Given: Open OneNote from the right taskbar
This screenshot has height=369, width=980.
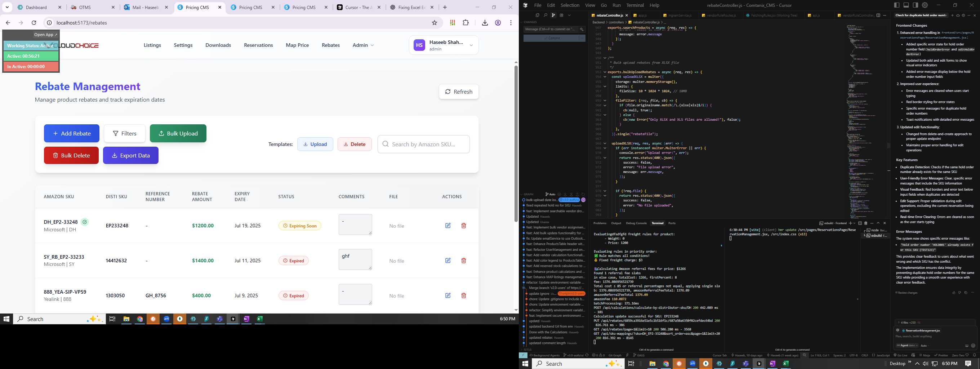Looking at the screenshot, I should (772, 364).
